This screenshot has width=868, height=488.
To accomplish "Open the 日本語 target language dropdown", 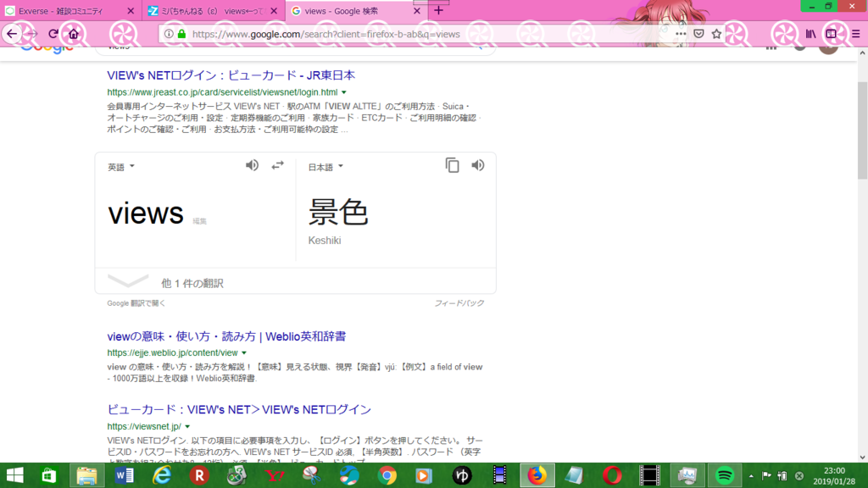I will (325, 167).
